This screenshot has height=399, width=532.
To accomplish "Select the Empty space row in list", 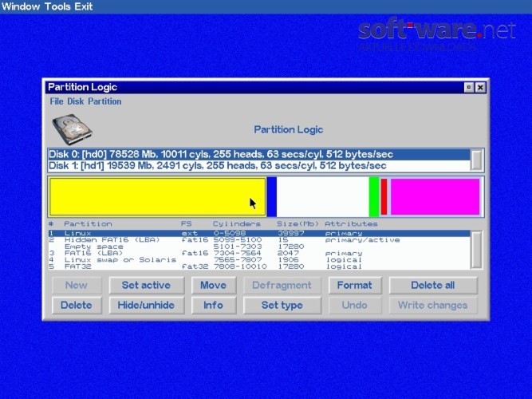I will point(259,247).
